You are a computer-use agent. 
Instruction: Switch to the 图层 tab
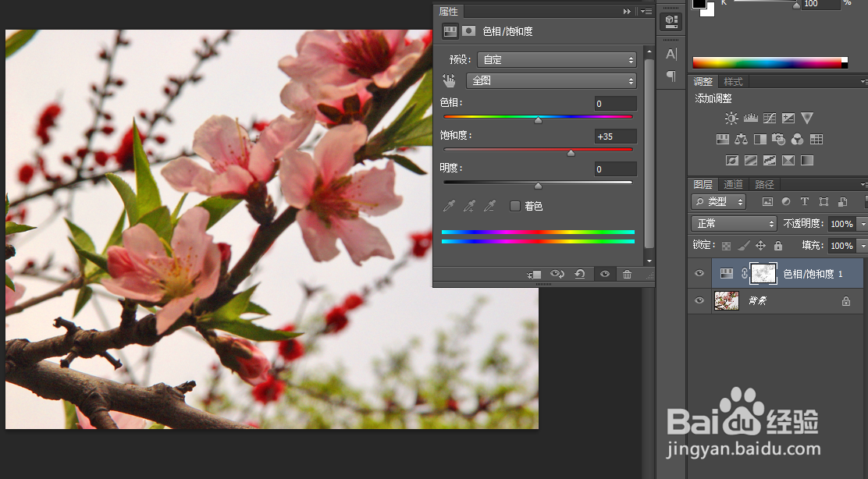[703, 184]
